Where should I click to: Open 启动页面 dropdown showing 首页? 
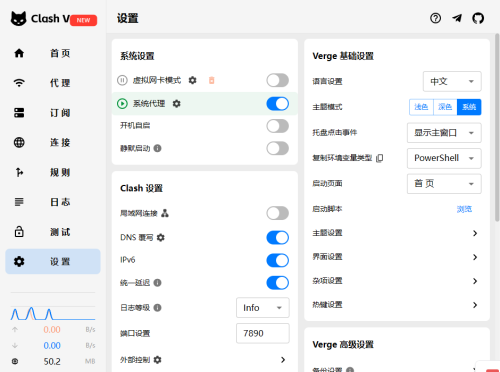(x=444, y=184)
